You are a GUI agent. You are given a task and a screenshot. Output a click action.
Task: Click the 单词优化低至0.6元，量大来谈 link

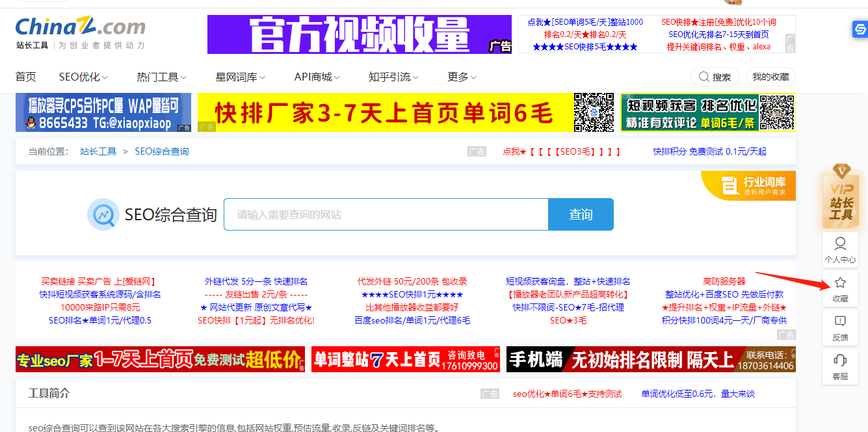coord(698,394)
